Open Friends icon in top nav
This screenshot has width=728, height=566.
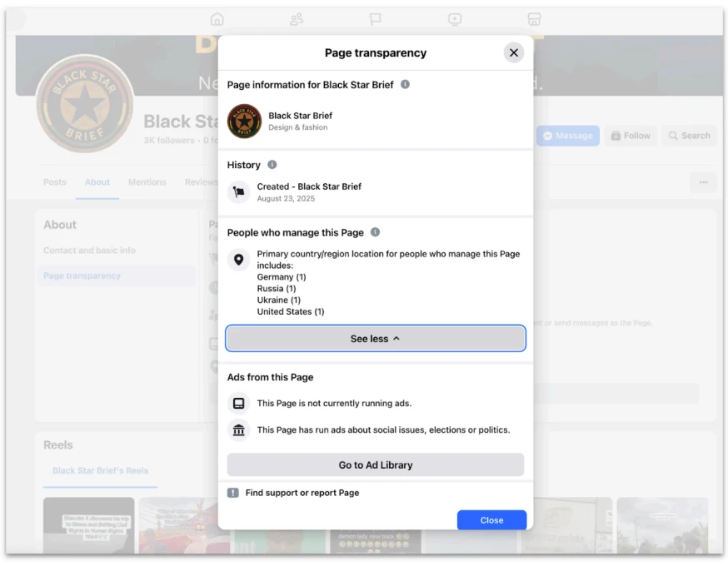(297, 19)
